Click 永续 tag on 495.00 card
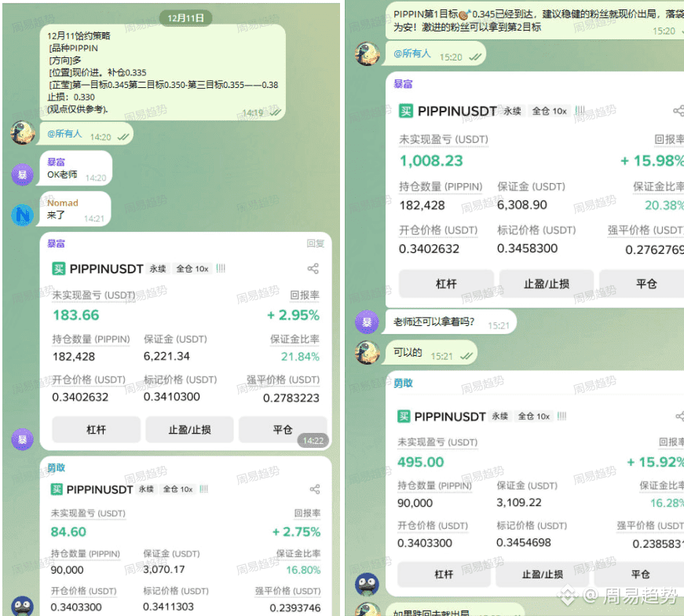 (x=500, y=416)
